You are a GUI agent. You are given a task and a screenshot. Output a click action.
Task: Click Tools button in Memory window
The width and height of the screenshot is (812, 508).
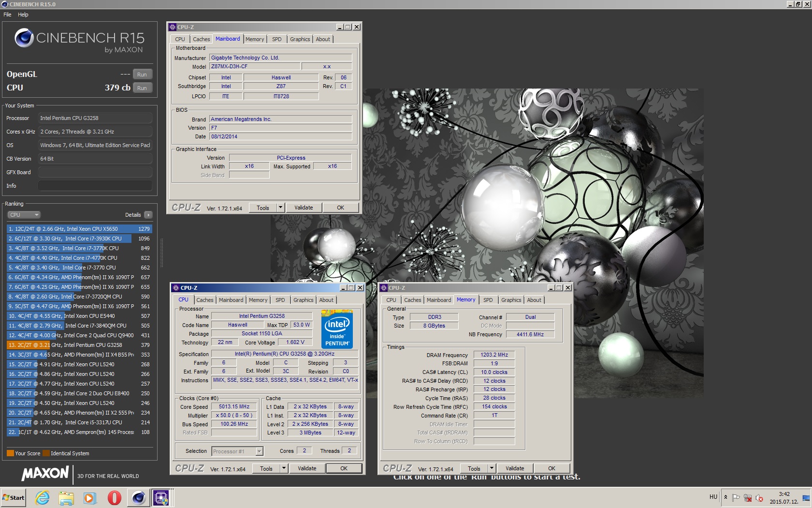point(474,468)
